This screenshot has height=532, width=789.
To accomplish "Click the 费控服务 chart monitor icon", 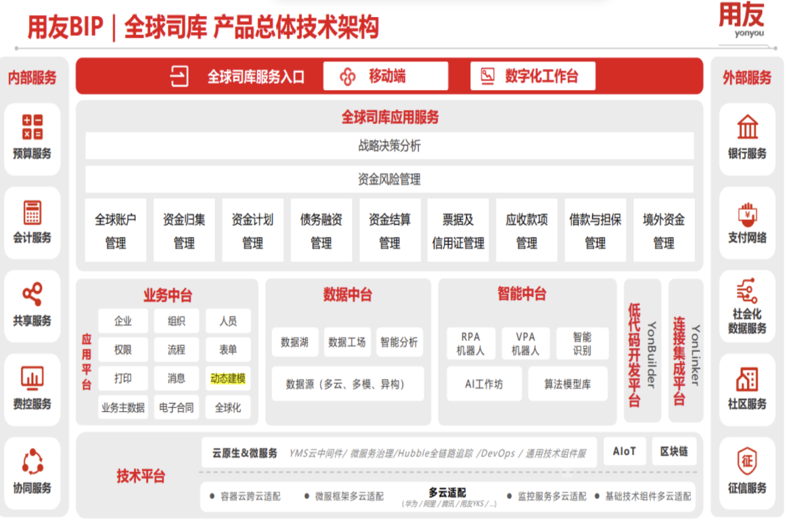I will pos(32,378).
